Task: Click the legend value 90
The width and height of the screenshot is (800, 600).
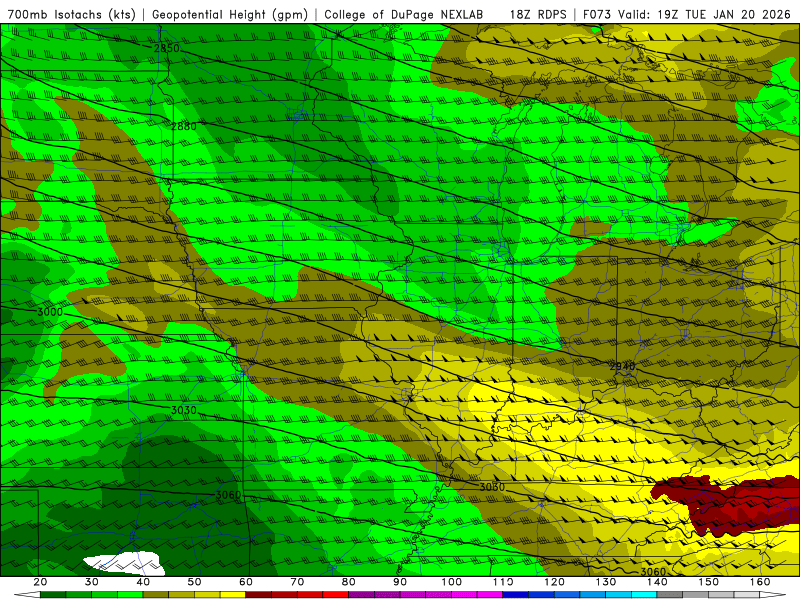Action: (x=400, y=582)
